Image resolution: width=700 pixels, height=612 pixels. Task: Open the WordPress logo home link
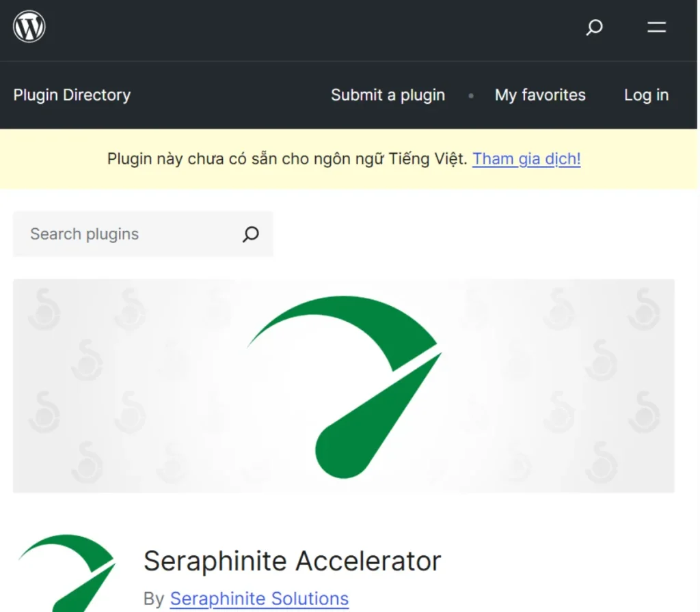(x=29, y=27)
